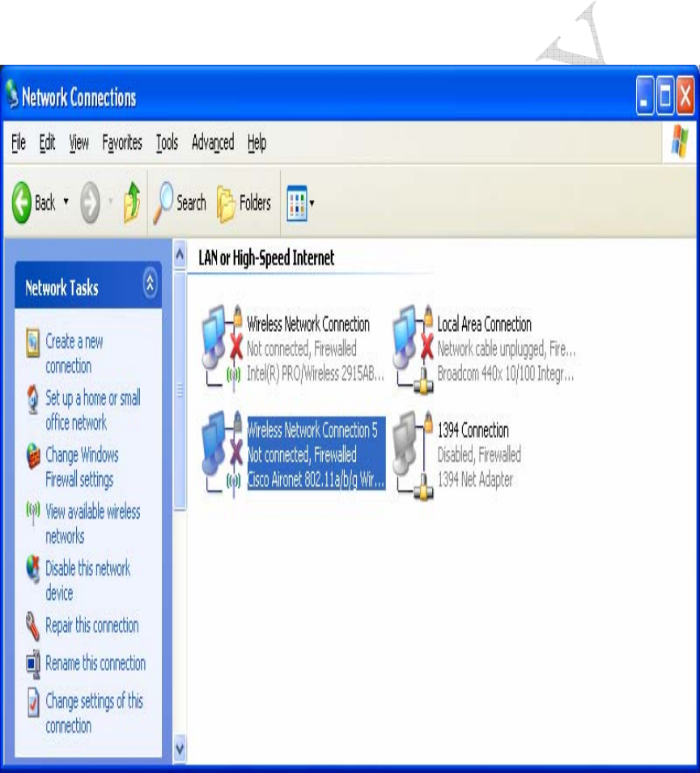
Task: Click the Views icon in toolbar
Action: [297, 203]
